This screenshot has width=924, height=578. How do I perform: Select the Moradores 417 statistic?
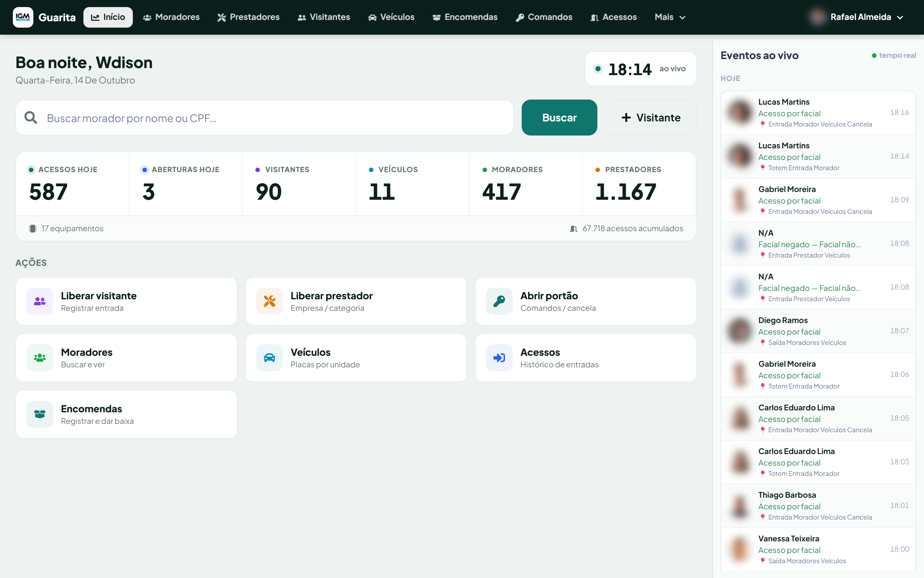click(526, 183)
